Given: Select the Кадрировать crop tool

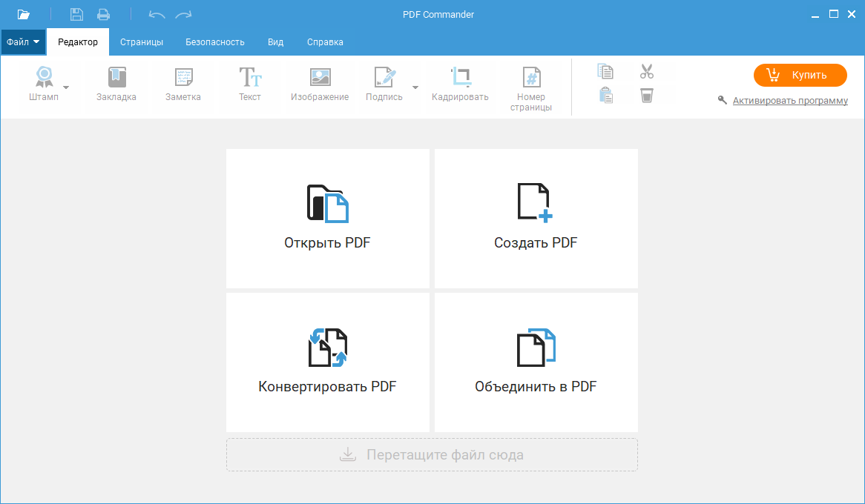Looking at the screenshot, I should click(460, 84).
